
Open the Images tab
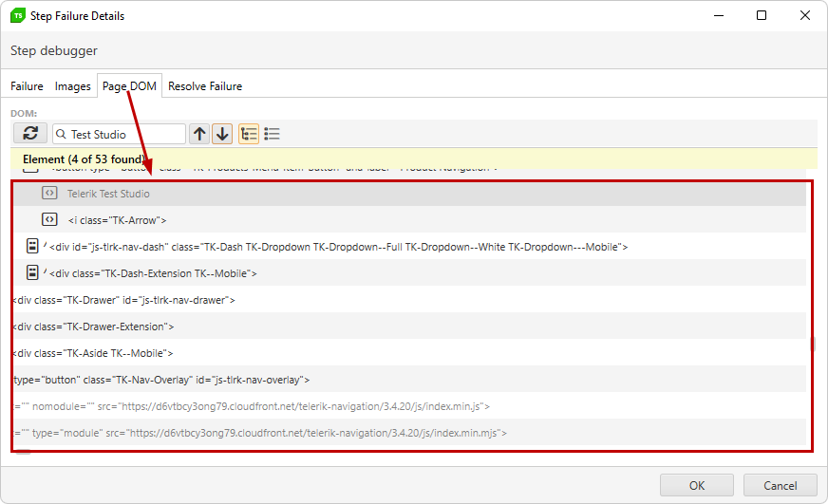click(73, 86)
